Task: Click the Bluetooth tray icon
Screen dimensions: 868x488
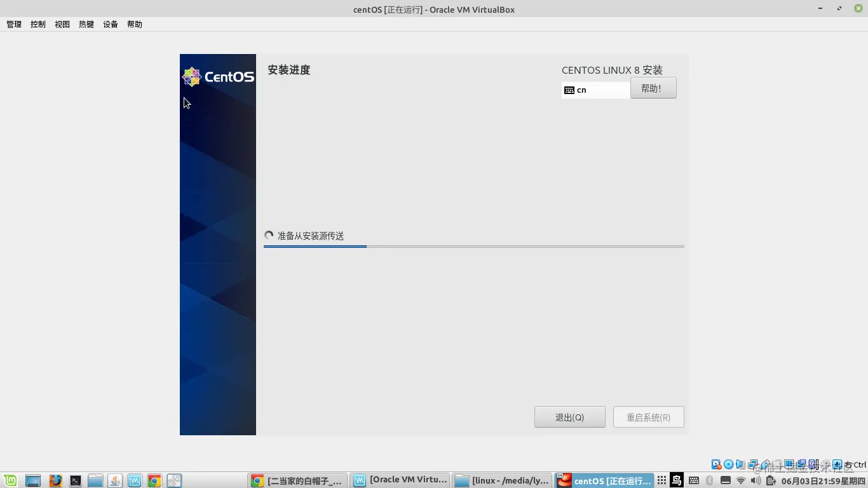Action: [x=710, y=480]
